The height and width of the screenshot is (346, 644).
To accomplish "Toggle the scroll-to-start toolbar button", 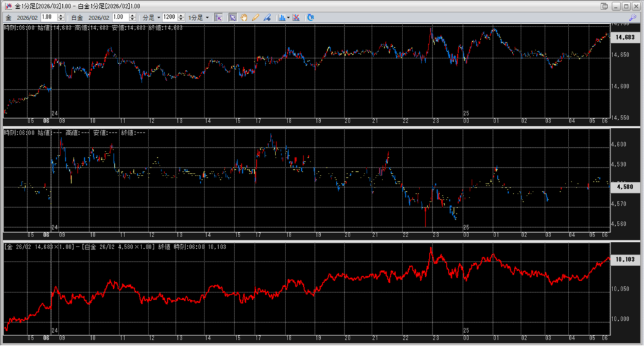I will (218, 17).
